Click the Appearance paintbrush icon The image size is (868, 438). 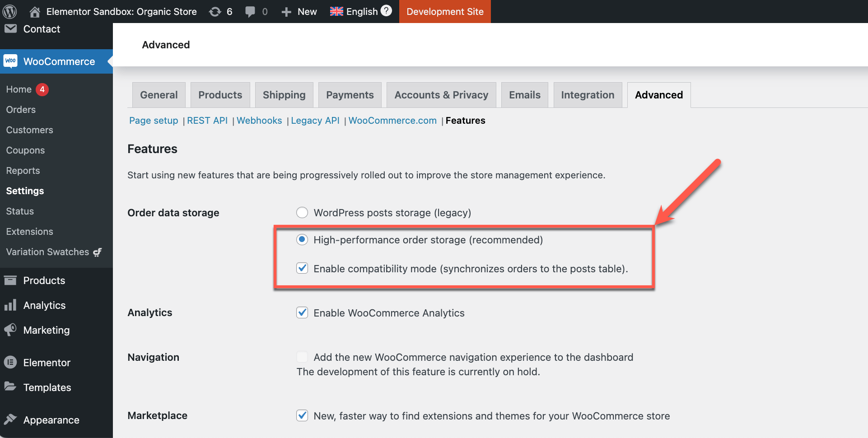click(10, 419)
